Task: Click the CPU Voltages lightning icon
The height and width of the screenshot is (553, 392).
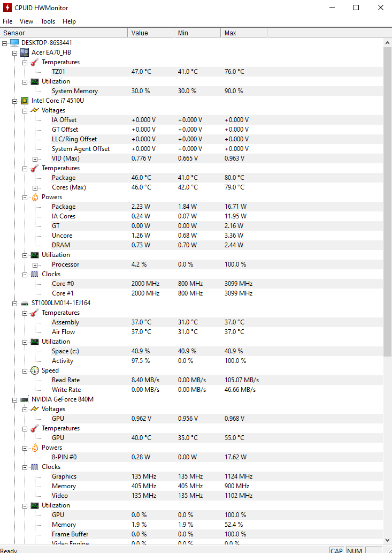Action: [35, 110]
